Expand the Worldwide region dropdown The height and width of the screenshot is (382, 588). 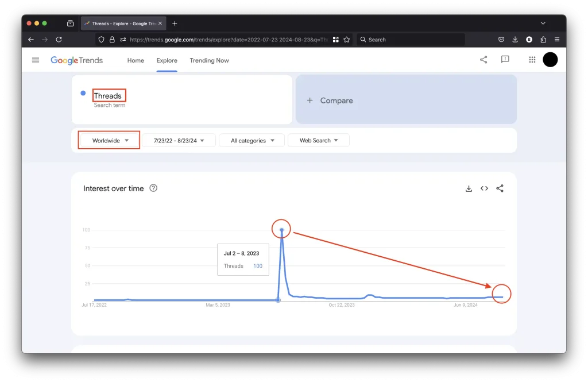(x=109, y=140)
